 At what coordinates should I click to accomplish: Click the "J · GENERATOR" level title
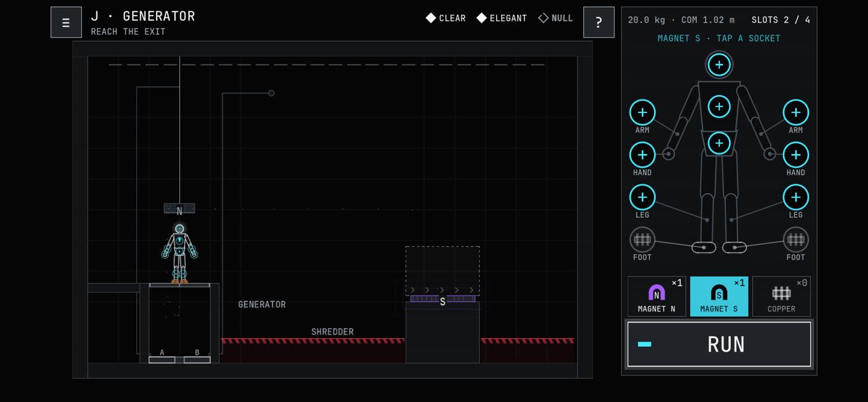tap(143, 16)
